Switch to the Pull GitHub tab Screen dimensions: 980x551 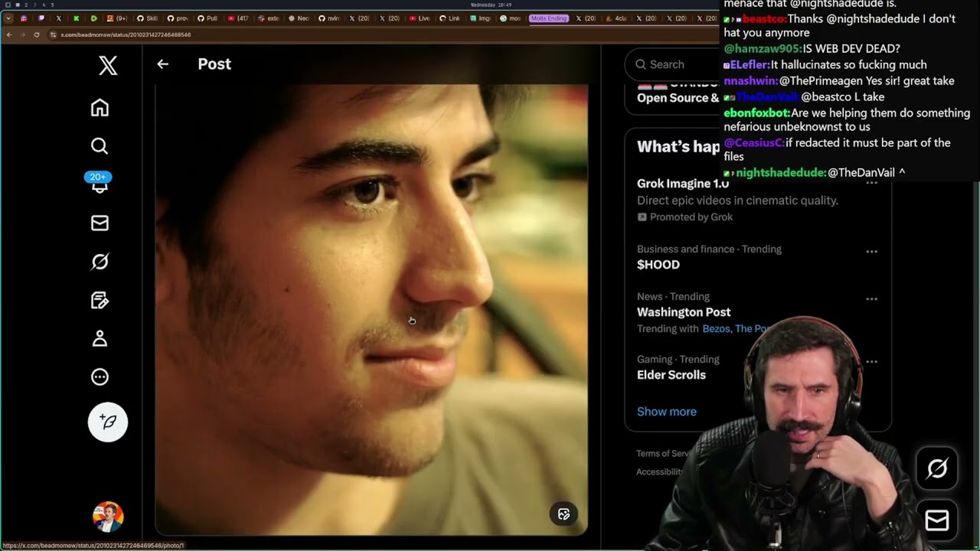coord(208,18)
